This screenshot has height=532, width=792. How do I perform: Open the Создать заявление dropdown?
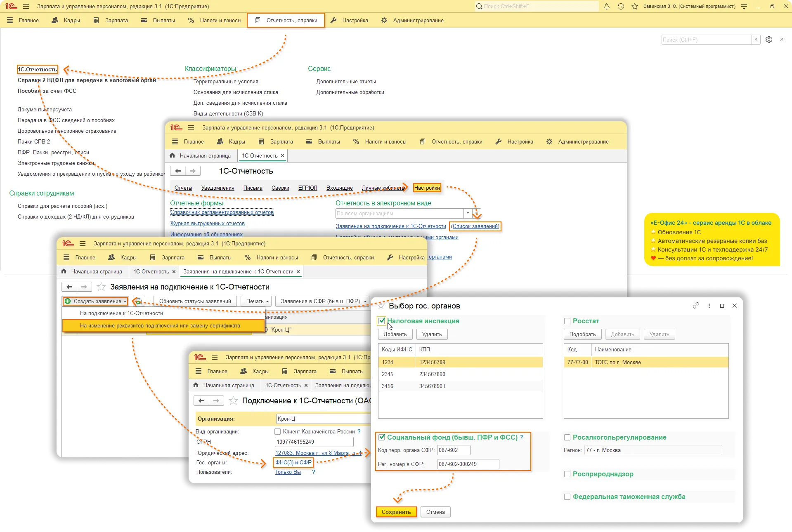pyautogui.click(x=96, y=301)
